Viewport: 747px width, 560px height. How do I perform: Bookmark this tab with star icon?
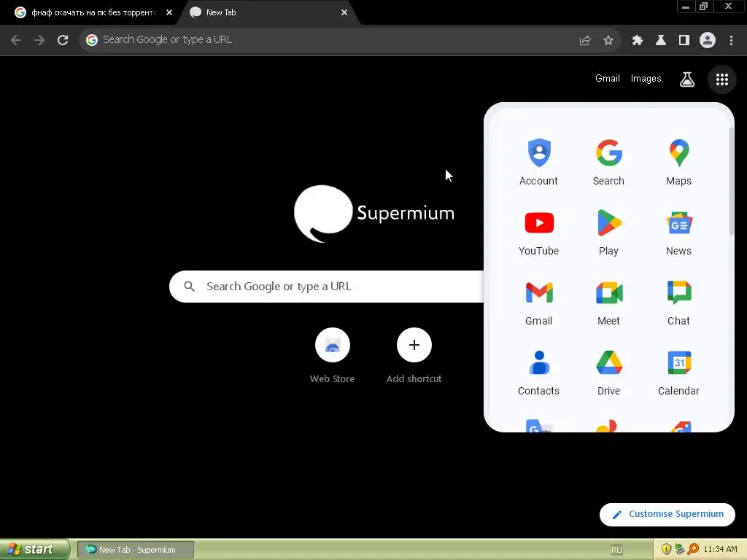tap(608, 40)
